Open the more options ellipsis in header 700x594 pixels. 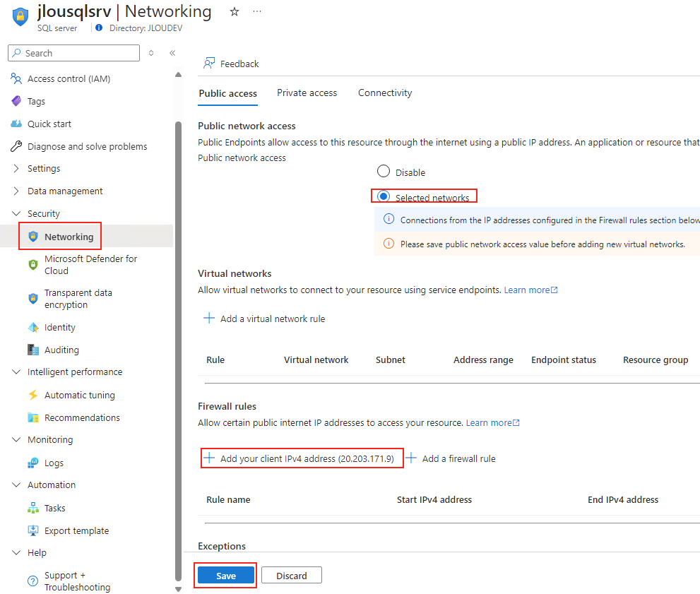pyautogui.click(x=257, y=11)
